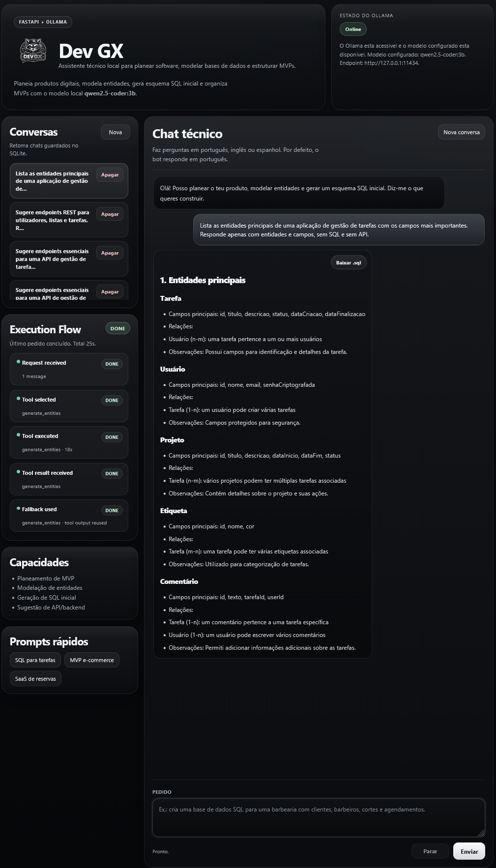
Task: Click the Execution Flow DONE status badge
Action: (x=117, y=328)
